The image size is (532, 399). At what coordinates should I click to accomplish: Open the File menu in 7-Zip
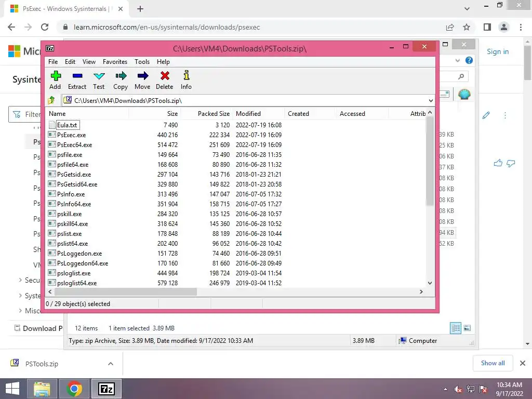point(53,62)
